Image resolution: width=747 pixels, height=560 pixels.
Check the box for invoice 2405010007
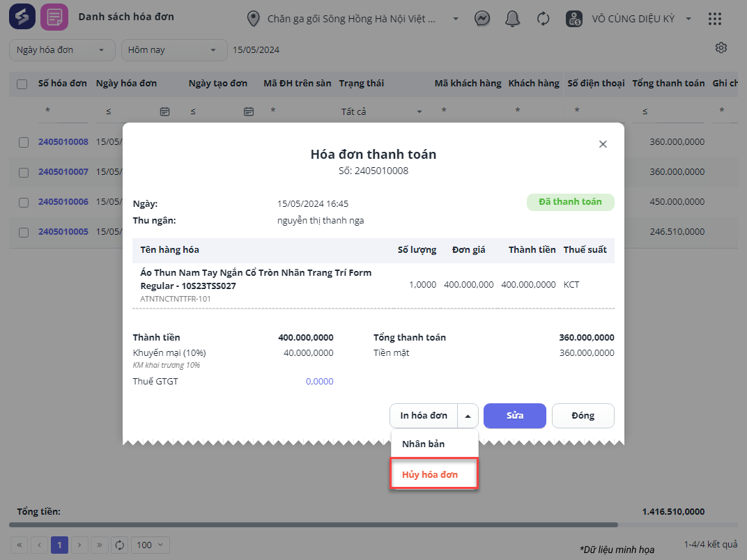click(x=24, y=172)
